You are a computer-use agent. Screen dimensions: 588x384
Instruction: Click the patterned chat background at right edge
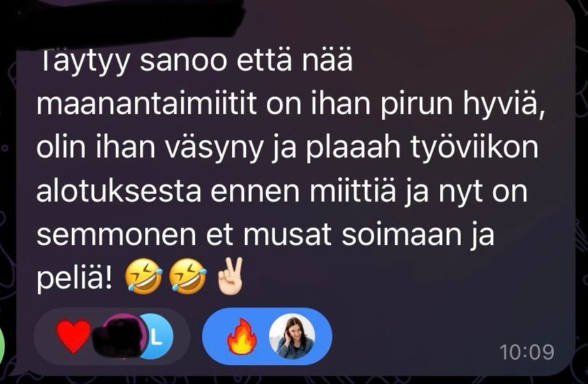tap(582, 188)
